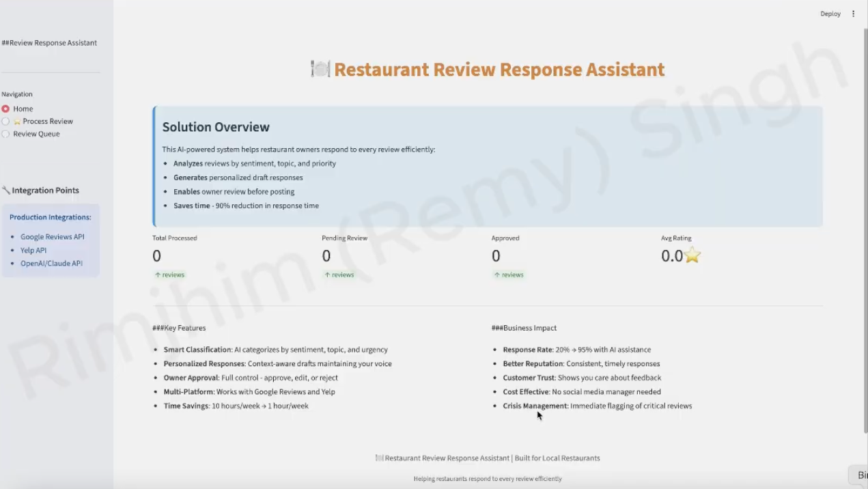Viewport: 868px width, 489px height.
Task: Click the Solution Overview heading
Action: coord(216,127)
